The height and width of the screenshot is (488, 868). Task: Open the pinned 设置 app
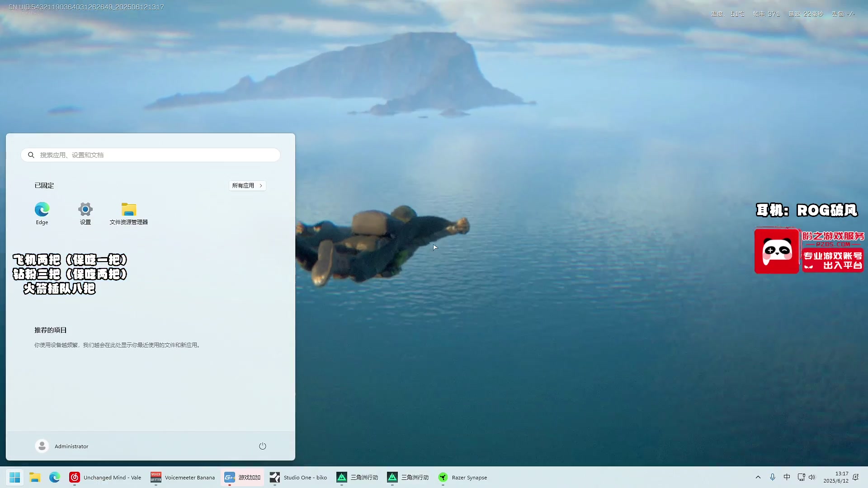click(85, 213)
